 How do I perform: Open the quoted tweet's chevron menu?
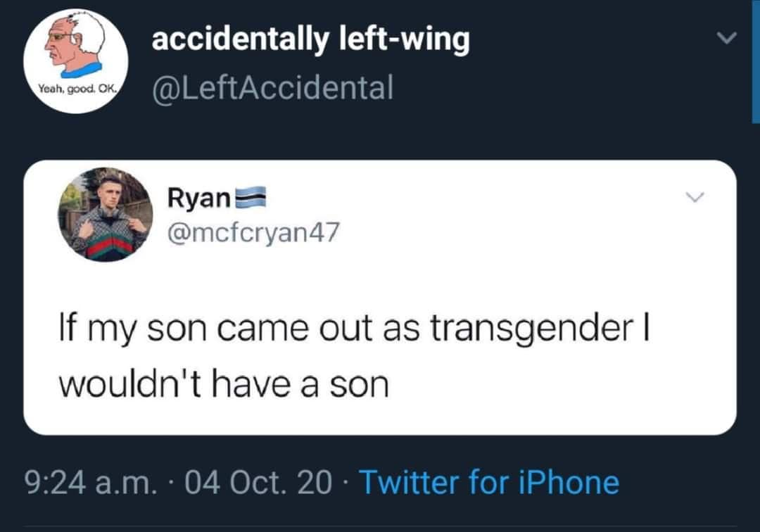click(x=695, y=201)
